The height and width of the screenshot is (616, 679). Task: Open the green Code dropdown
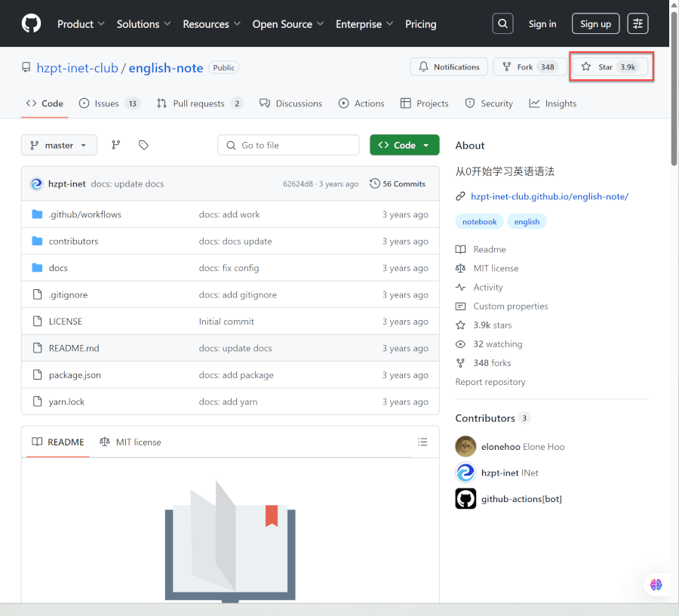tap(404, 145)
